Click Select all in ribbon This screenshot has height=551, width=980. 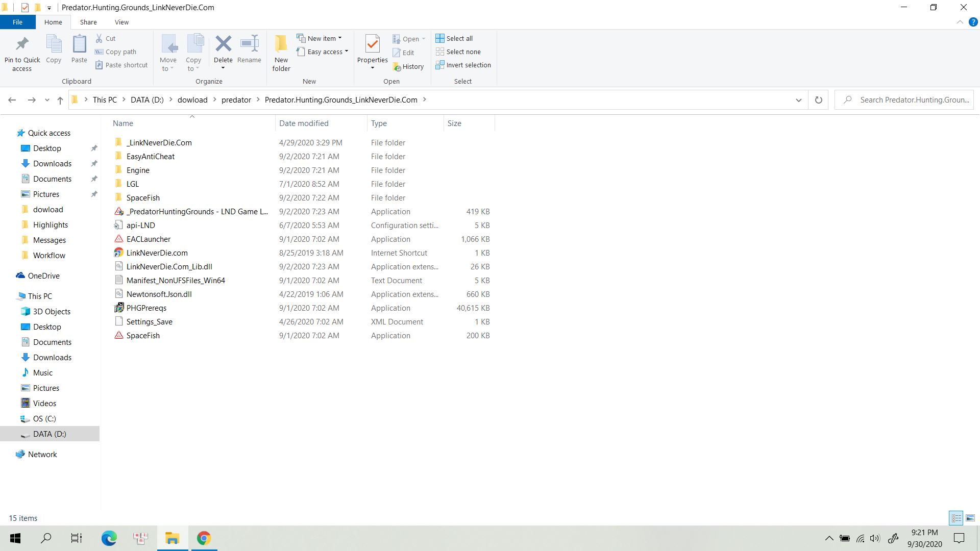(x=454, y=38)
